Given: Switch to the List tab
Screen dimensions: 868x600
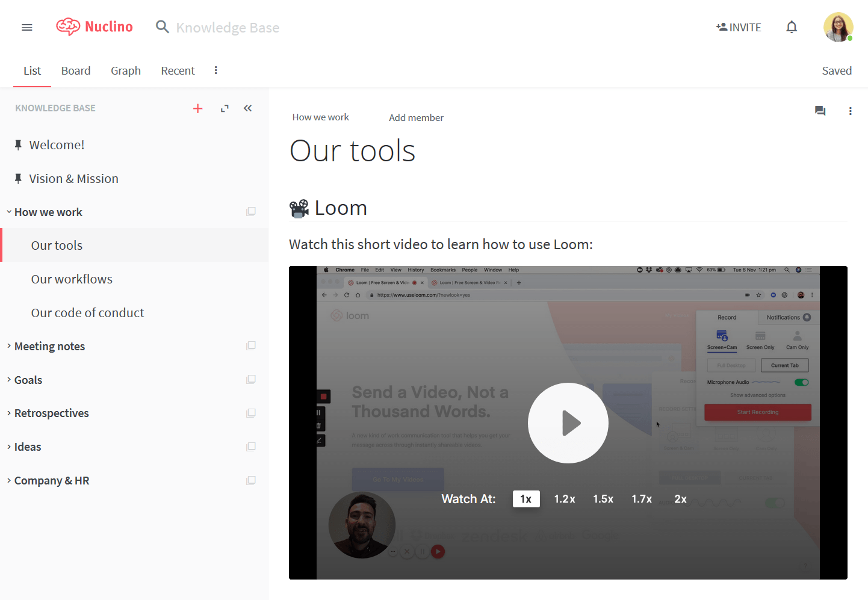Looking at the screenshot, I should tap(33, 71).
